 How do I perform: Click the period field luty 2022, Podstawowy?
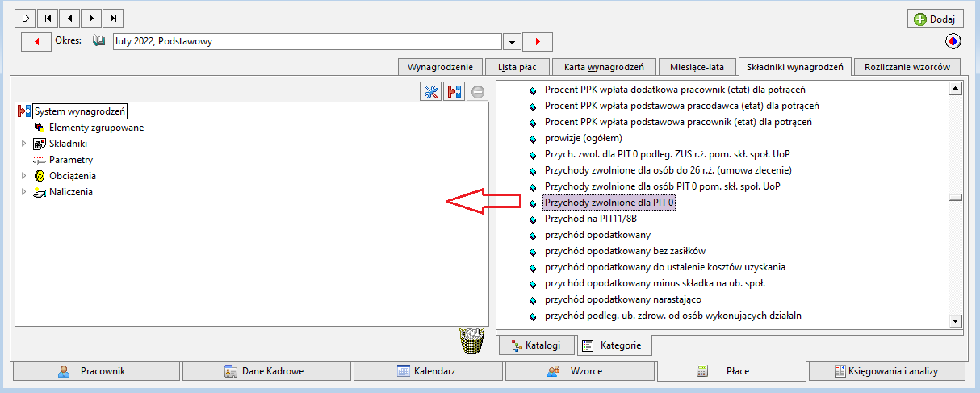click(308, 41)
